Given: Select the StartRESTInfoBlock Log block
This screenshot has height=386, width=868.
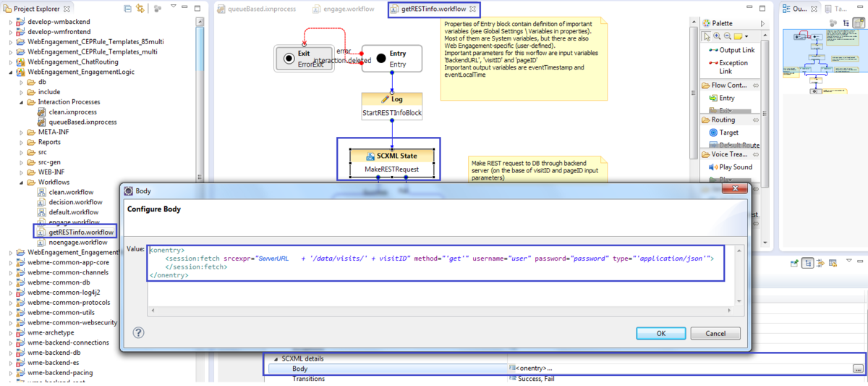Looking at the screenshot, I should point(392,106).
